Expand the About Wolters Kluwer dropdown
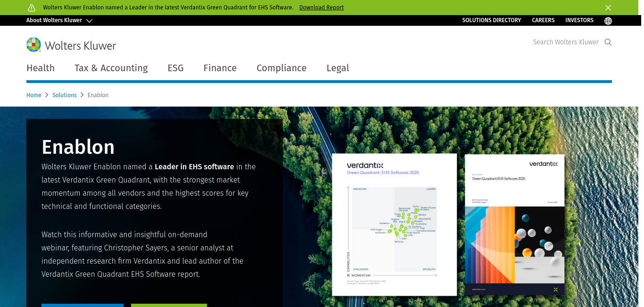This screenshot has width=644, height=307. pyautogui.click(x=59, y=20)
